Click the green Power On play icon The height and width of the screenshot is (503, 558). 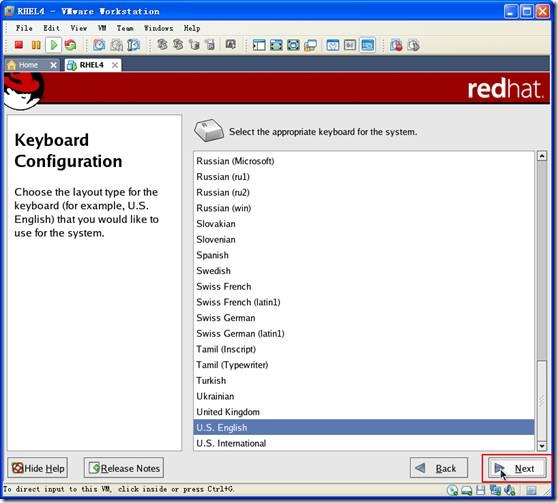54,45
